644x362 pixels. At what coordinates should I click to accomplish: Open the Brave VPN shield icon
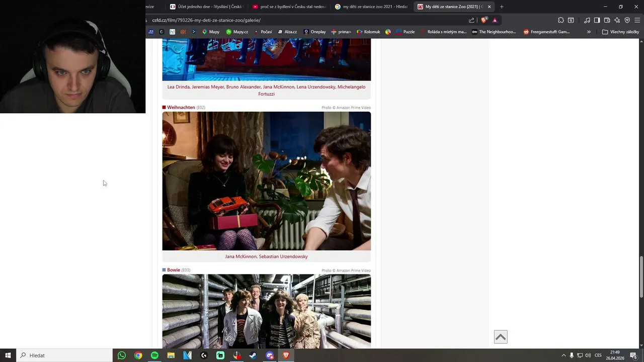tap(627, 20)
